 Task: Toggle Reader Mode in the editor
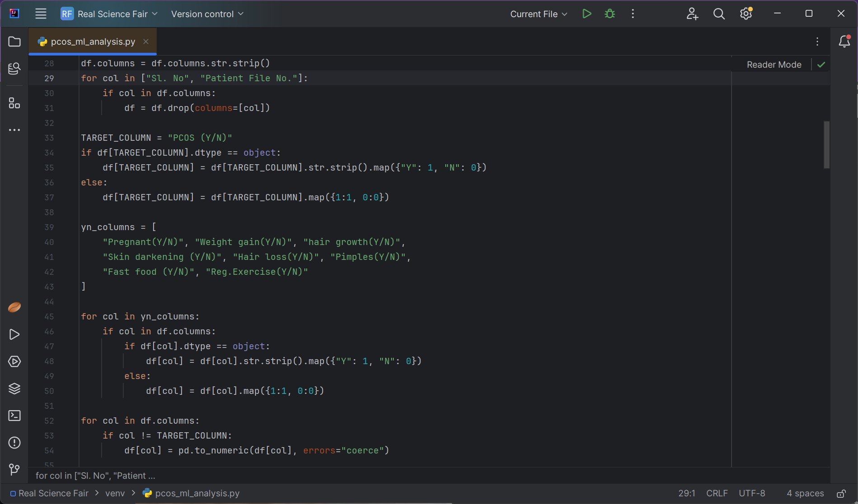(774, 65)
